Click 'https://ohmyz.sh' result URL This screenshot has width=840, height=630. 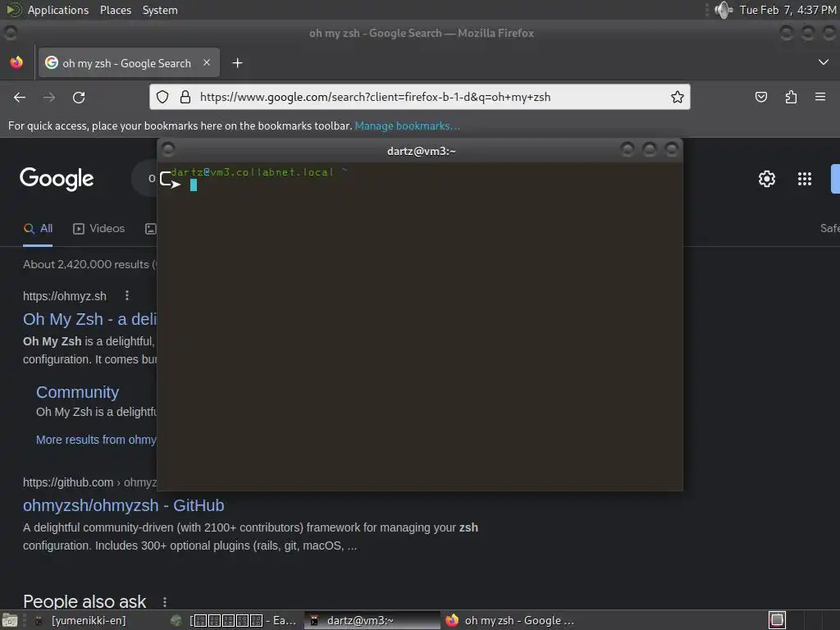[x=65, y=296]
